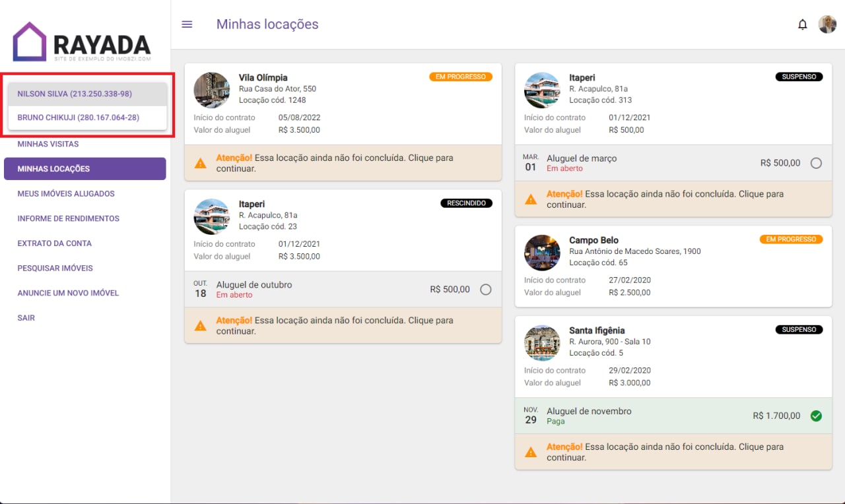Select account BRUNO CHIKUJI (280.167.064-28)

[x=87, y=117]
